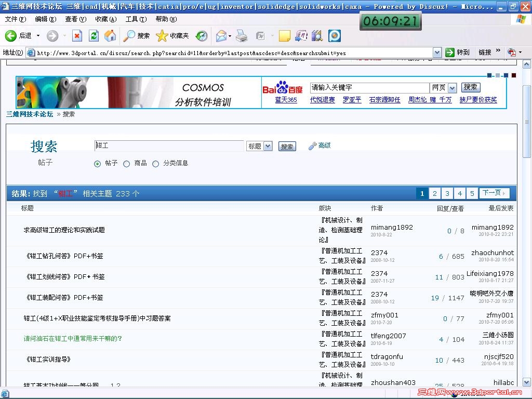
Task: Open the 高级 advanced search link
Action: click(324, 145)
